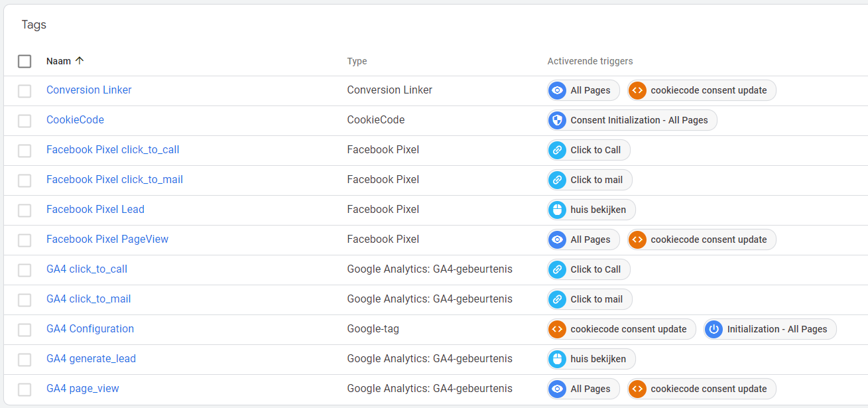This screenshot has width=868, height=408.
Task: Click cookiecode consent update chip in Conversion Linker row
Action: 702,90
